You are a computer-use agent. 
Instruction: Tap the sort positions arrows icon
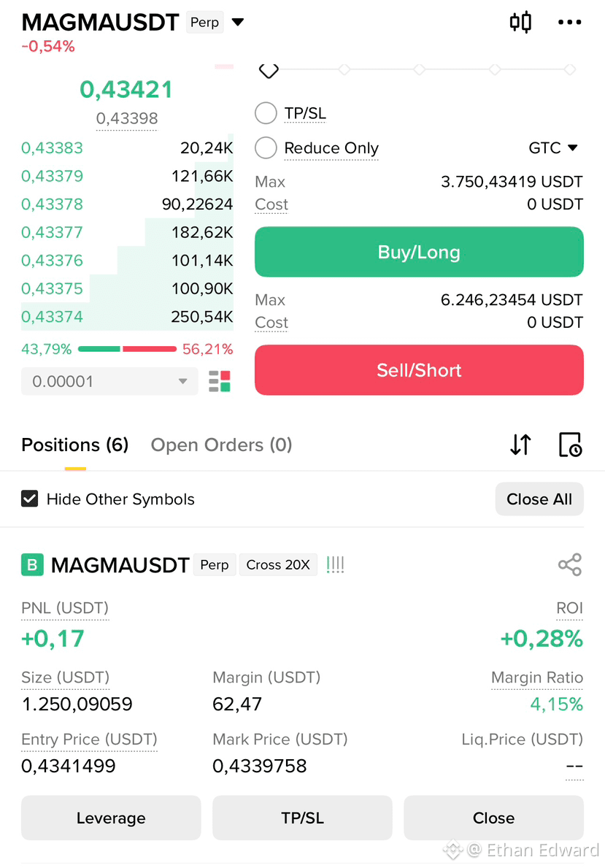pyautogui.click(x=520, y=445)
